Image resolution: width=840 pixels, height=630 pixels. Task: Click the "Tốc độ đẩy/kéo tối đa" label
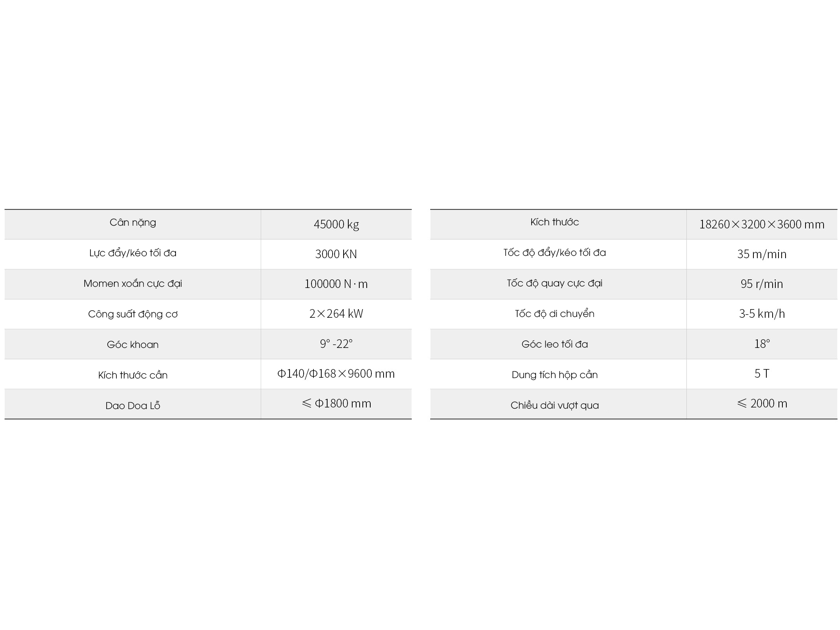[554, 253]
